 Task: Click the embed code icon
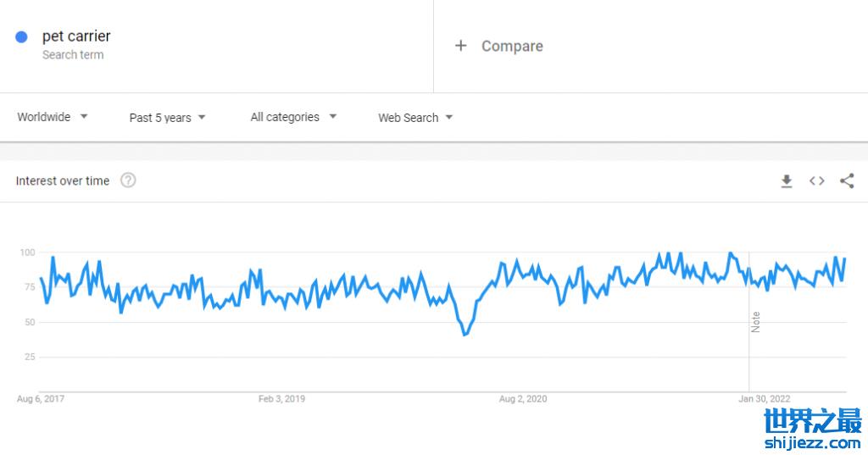[816, 180]
